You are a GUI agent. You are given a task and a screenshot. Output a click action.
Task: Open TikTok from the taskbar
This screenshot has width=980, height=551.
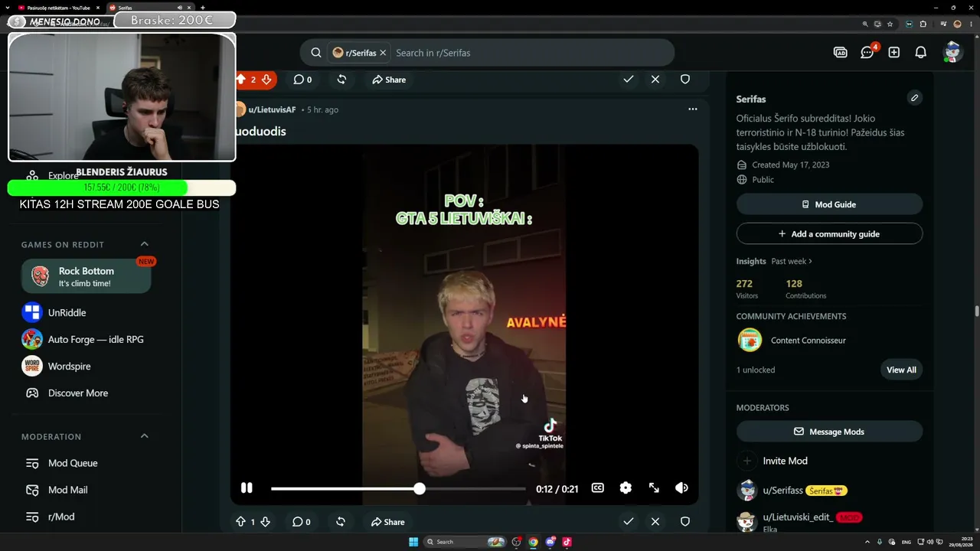click(567, 542)
